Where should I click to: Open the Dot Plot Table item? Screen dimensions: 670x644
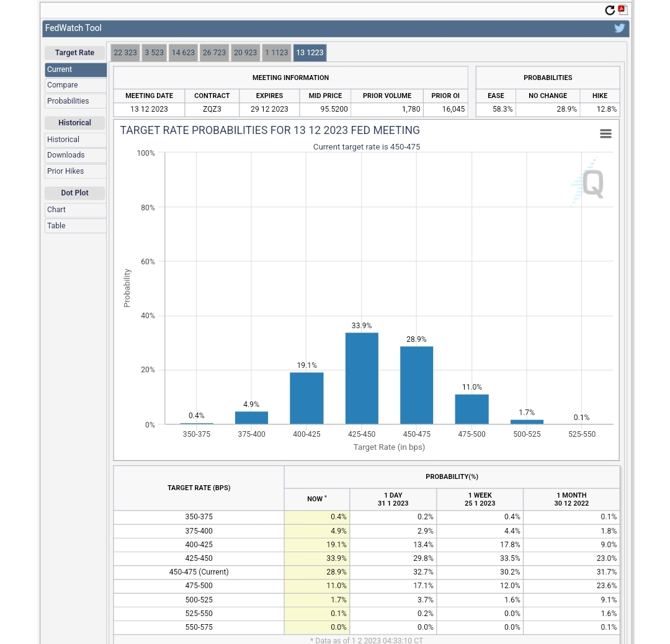[76, 226]
